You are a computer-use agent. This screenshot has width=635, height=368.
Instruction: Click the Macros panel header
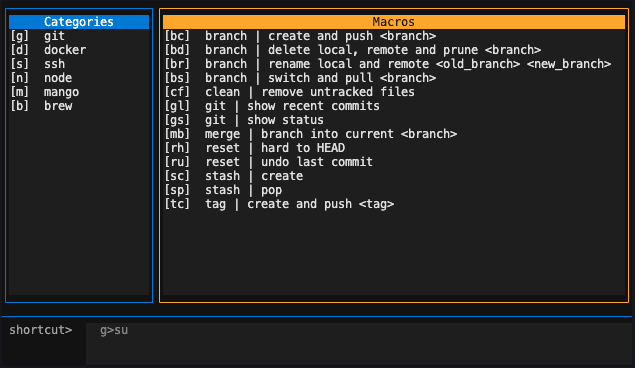394,22
